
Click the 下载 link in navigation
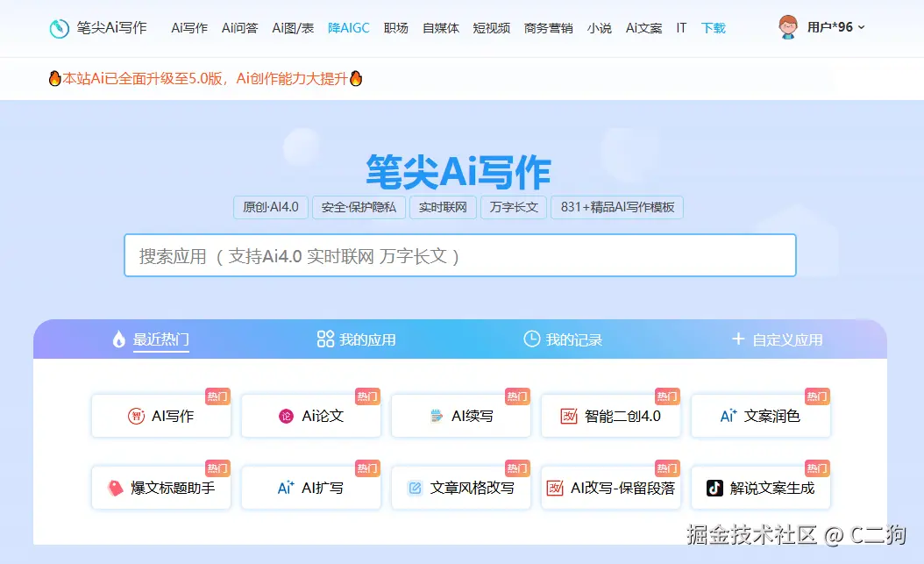click(x=713, y=28)
